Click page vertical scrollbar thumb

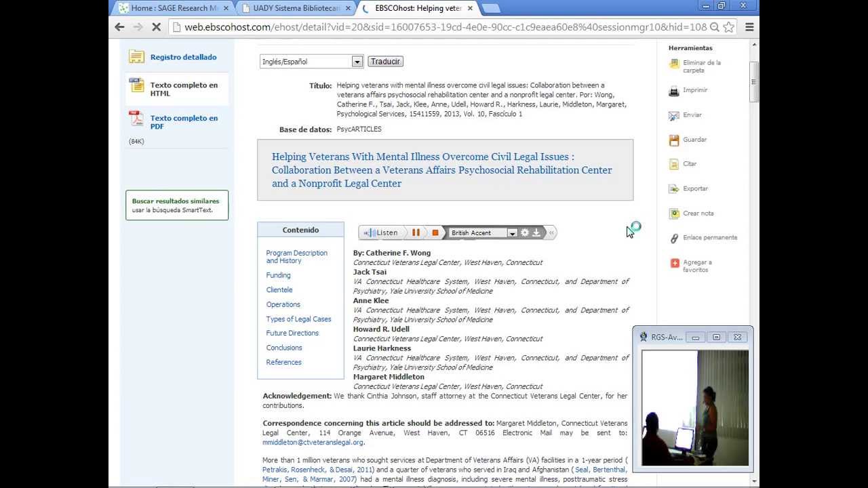[x=753, y=81]
